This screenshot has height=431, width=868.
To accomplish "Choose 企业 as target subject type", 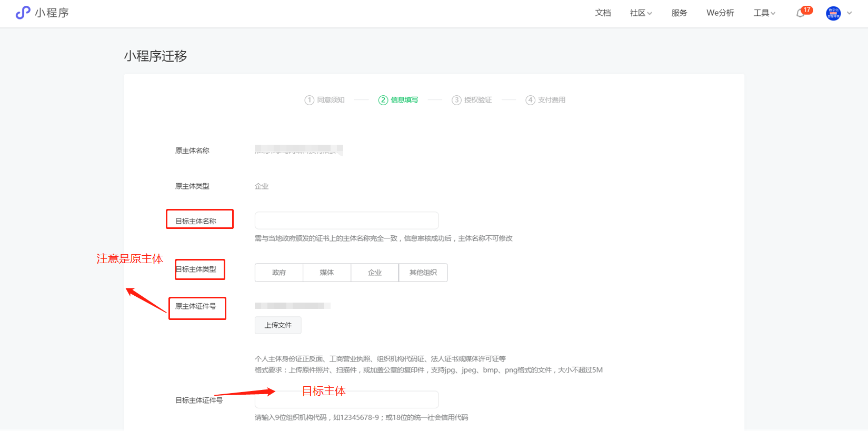I will [375, 273].
